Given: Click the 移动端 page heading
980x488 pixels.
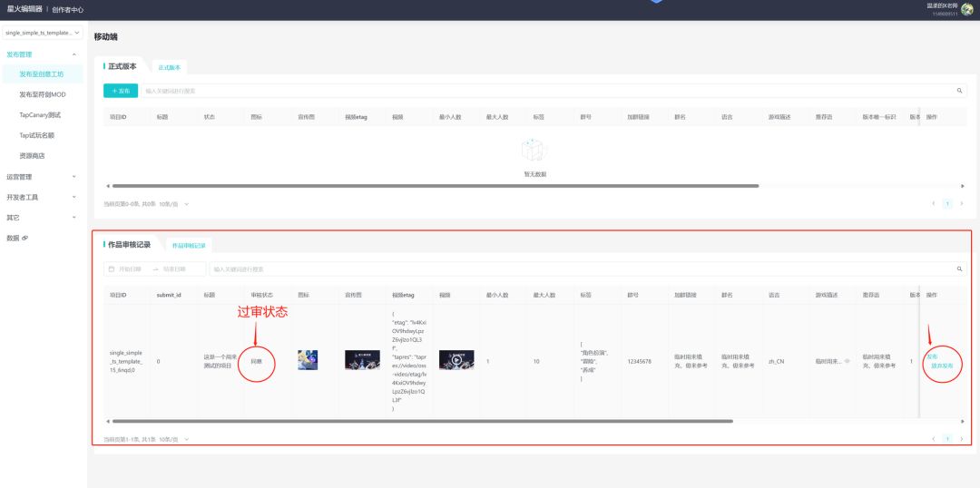Looking at the screenshot, I should (105, 37).
